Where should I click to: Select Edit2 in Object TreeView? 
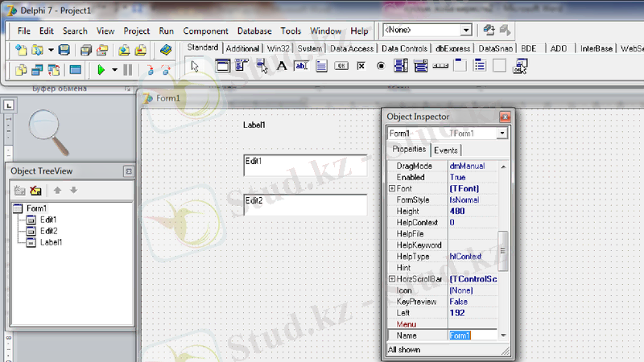tap(48, 231)
